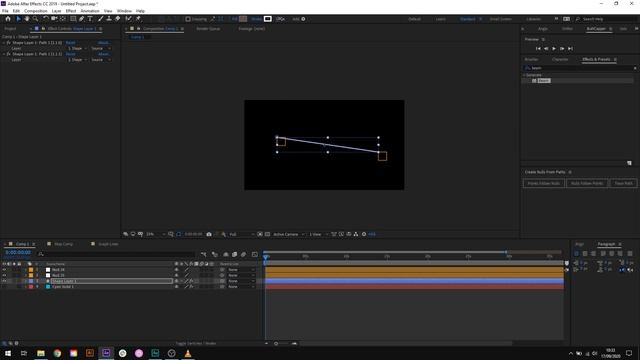
Task: Select the Puppet Pin tool
Action: pos(138,19)
